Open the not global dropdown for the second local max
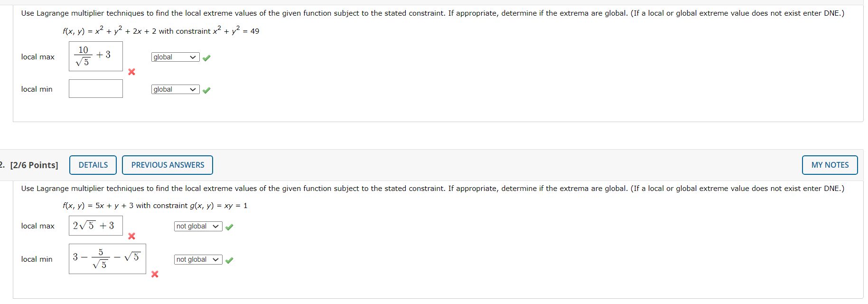 click(x=197, y=227)
